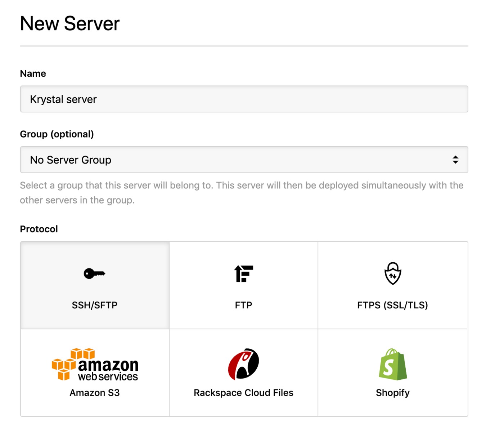The width and height of the screenshot is (504, 433).
Task: Open the No Server Group dropdown
Action: [x=244, y=160]
